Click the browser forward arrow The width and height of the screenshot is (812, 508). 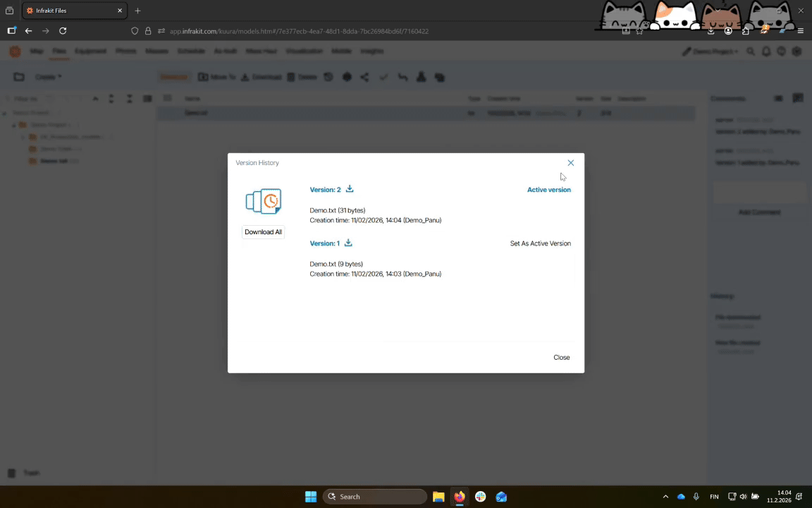pyautogui.click(x=46, y=31)
